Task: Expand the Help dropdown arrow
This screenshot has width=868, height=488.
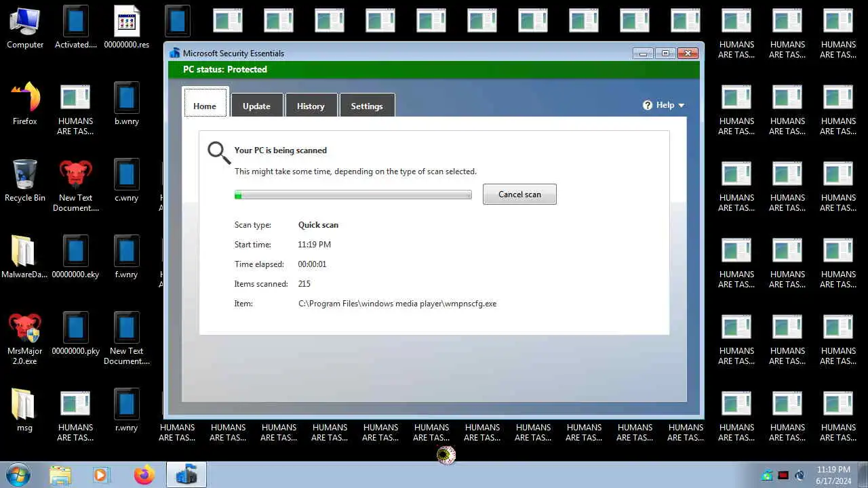Action: point(682,105)
